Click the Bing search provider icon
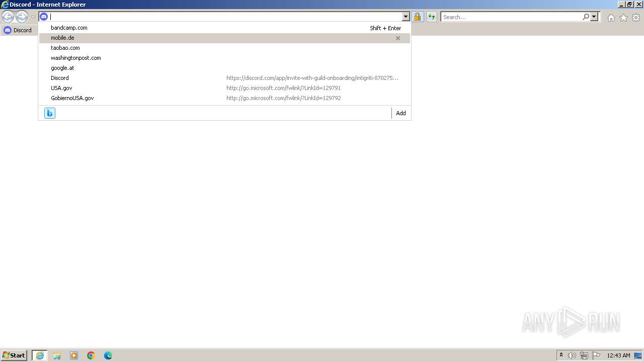Screen dimensions: 644x362 [x=50, y=113]
